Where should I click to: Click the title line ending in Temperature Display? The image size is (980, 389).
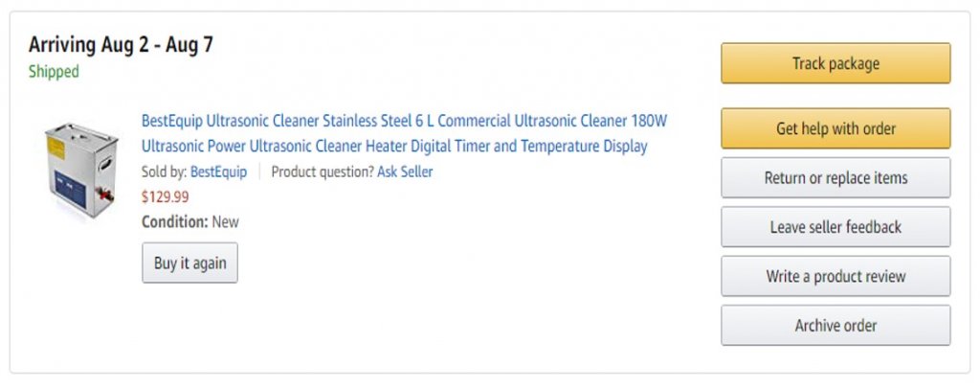click(394, 147)
